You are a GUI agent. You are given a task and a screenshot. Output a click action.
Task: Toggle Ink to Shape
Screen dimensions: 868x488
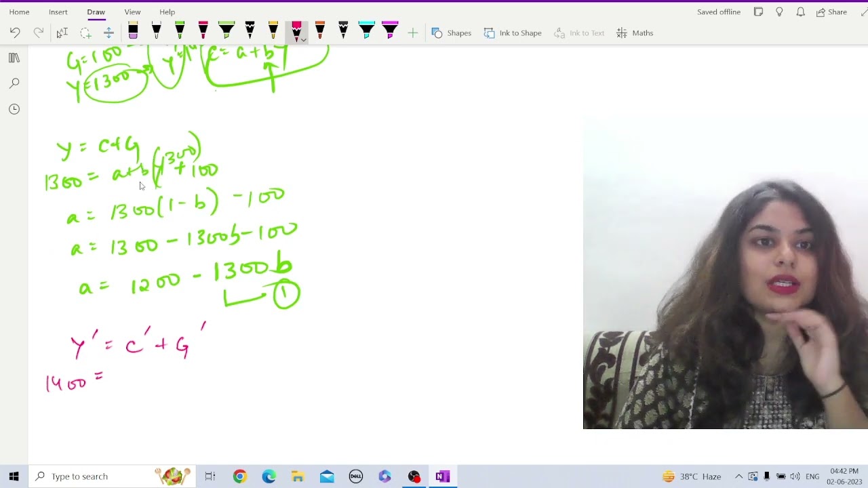point(513,33)
